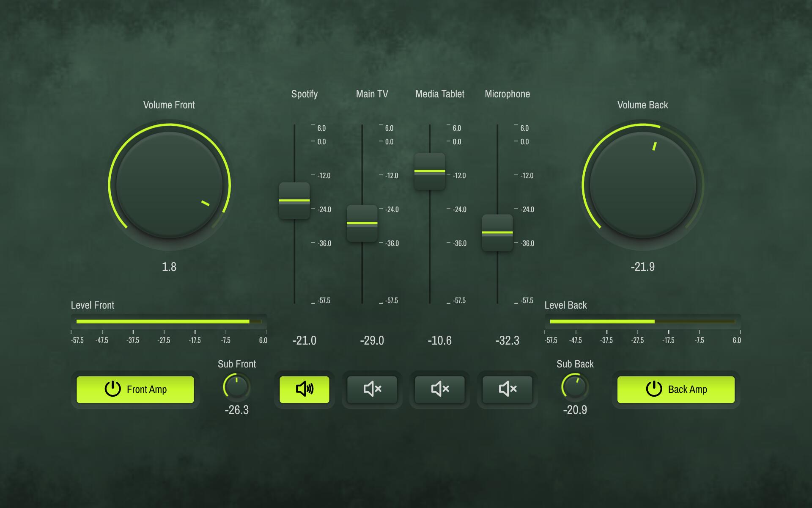
Task: Click the Level Back meter bar
Action: 643,321
